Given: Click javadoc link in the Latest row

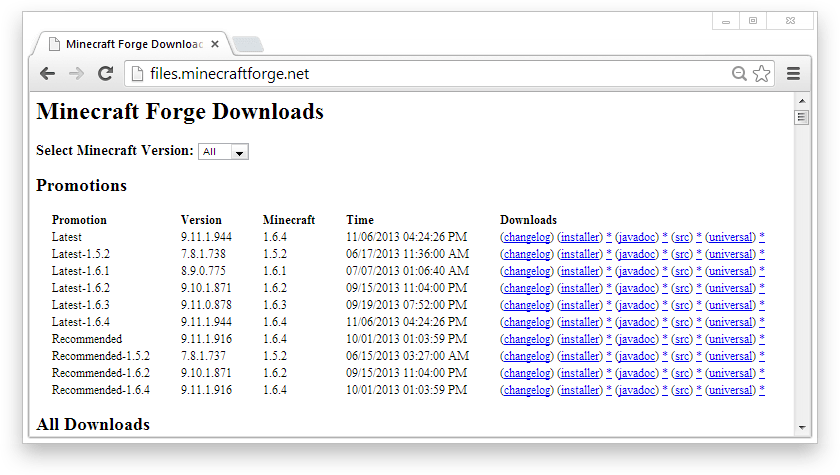Looking at the screenshot, I should tap(637, 237).
